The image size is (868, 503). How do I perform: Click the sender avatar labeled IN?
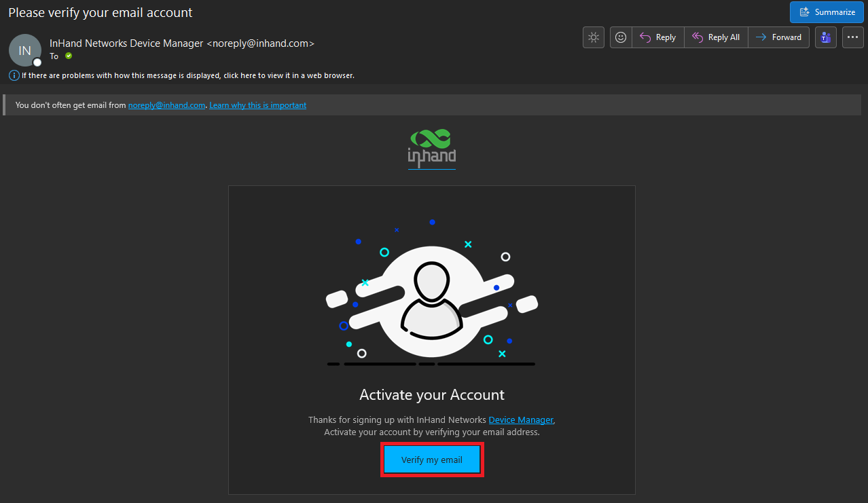coord(25,50)
